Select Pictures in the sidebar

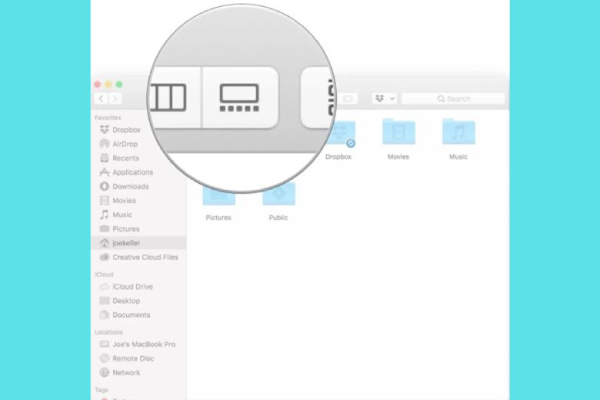click(x=139, y=229)
